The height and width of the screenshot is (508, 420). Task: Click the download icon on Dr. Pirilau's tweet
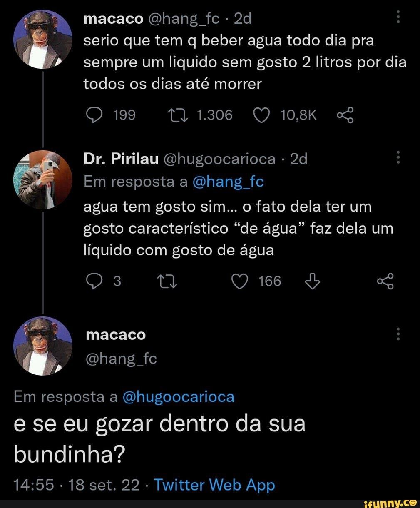313,281
